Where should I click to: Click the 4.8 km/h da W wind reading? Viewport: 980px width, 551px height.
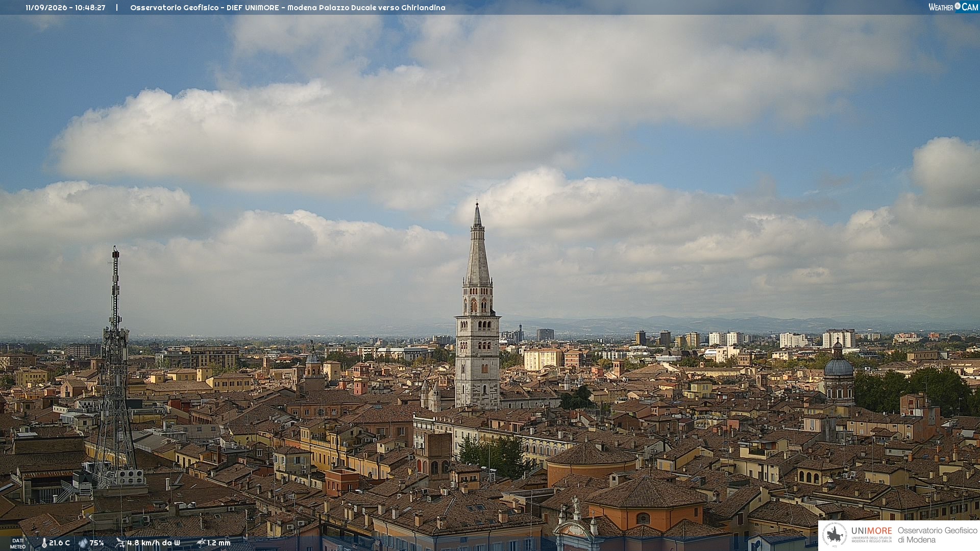pos(154,543)
